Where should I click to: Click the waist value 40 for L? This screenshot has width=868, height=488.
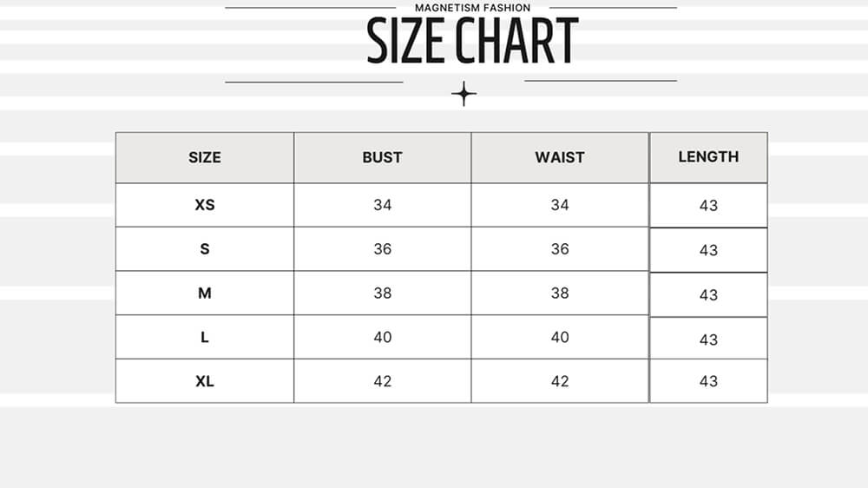tap(560, 337)
